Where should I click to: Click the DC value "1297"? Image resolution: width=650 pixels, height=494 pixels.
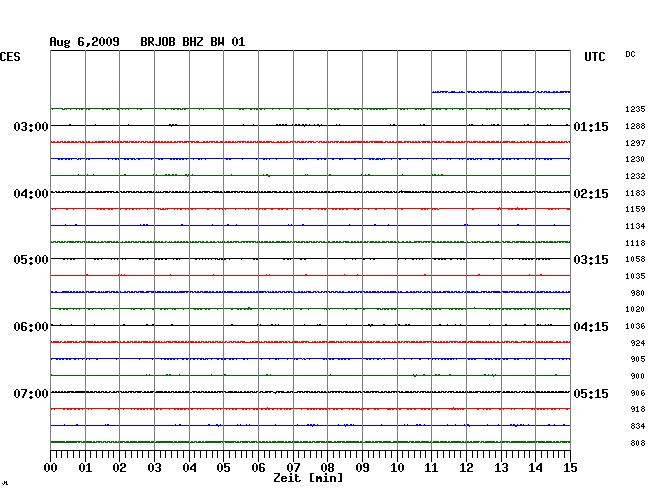(635, 143)
